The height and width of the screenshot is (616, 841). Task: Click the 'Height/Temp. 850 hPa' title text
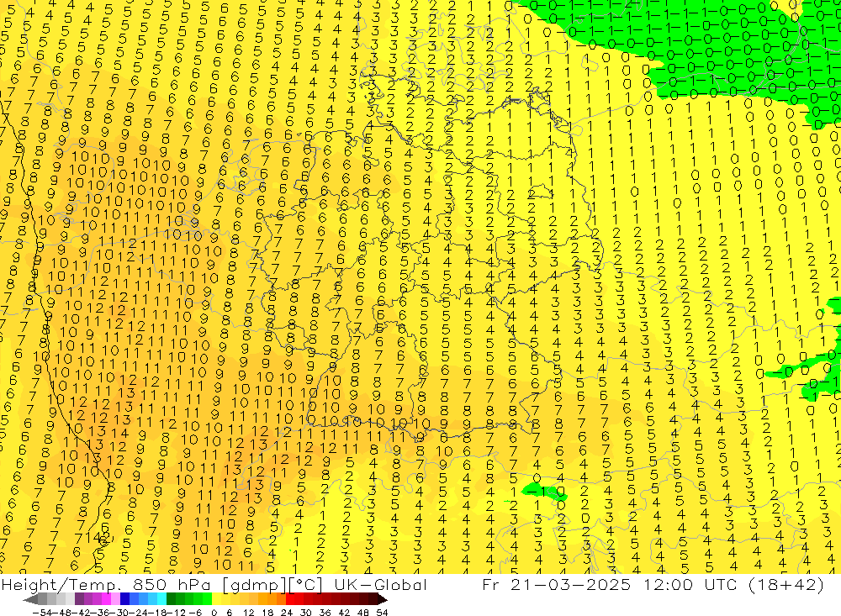tap(108, 584)
